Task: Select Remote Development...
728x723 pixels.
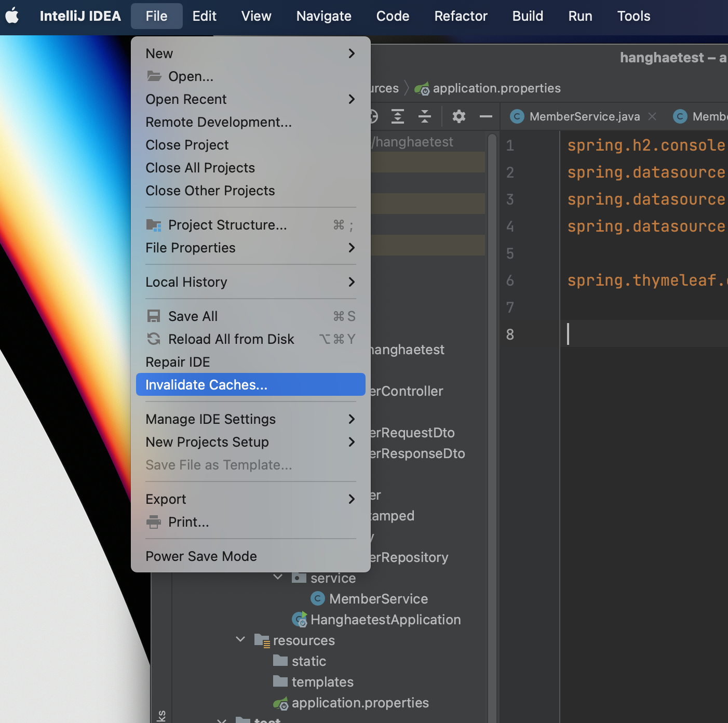Action: [251, 122]
